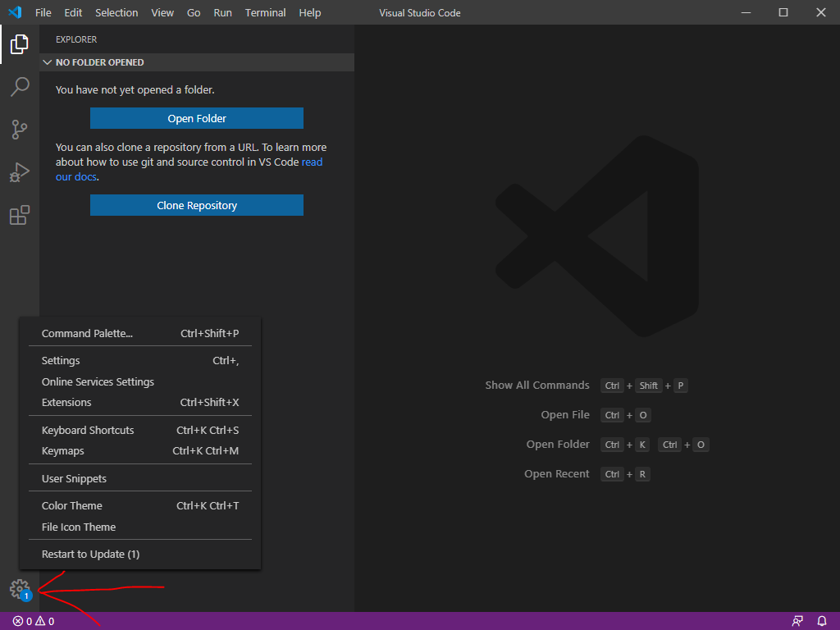Click the VS Code logo in title bar
The height and width of the screenshot is (630, 840).
point(15,12)
